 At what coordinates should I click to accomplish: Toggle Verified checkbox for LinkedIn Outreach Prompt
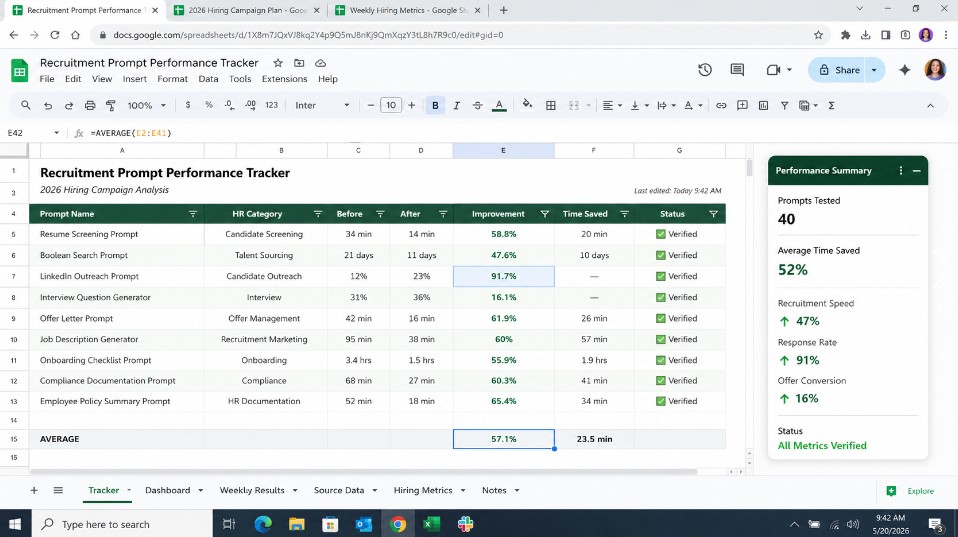pos(660,276)
